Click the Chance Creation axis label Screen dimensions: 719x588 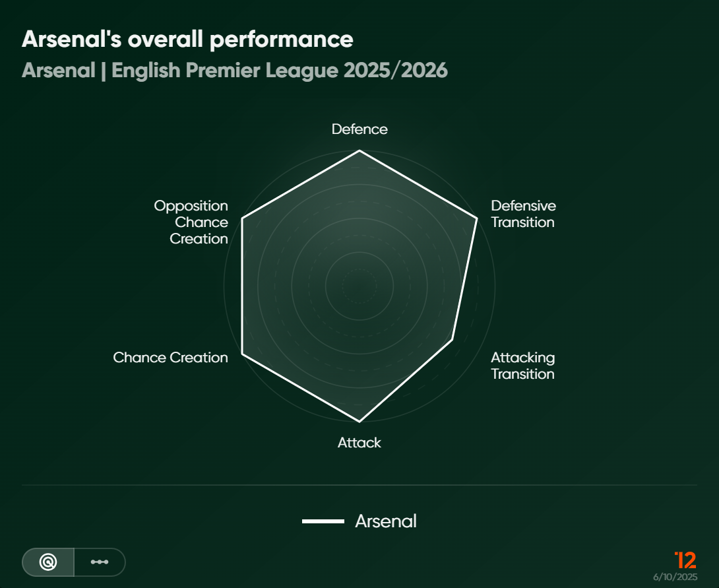pos(170,358)
